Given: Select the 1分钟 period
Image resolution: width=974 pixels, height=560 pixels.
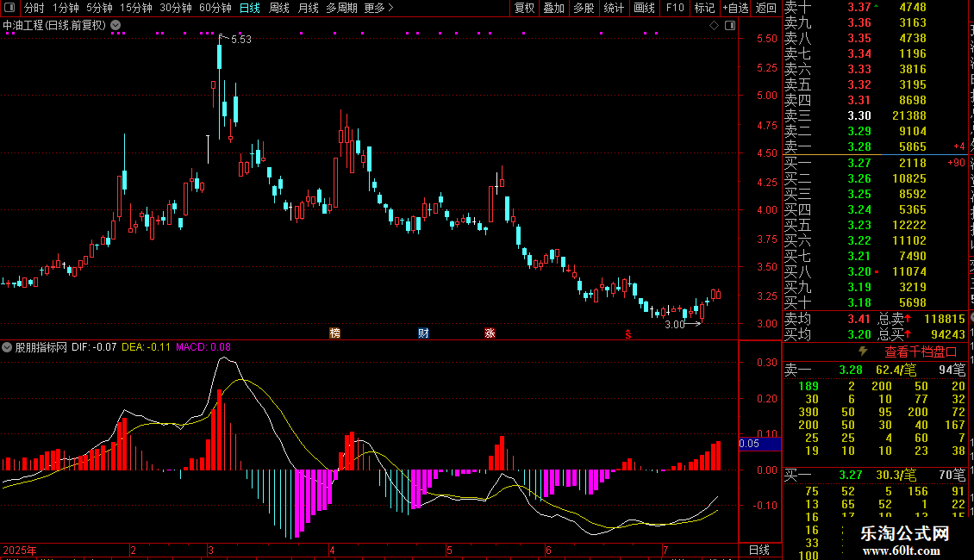Looking at the screenshot, I should [x=66, y=8].
